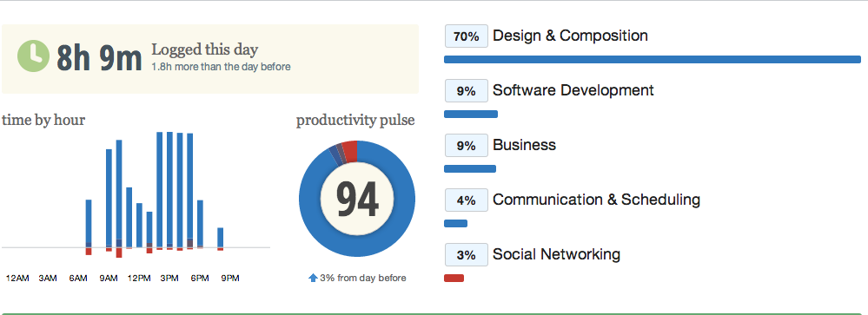Click the 9% badge beside Software Development
The width and height of the screenshot is (868, 315).
click(x=466, y=91)
